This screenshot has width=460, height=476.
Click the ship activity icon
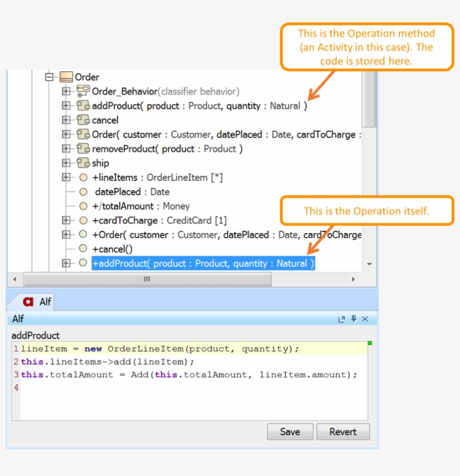82,163
